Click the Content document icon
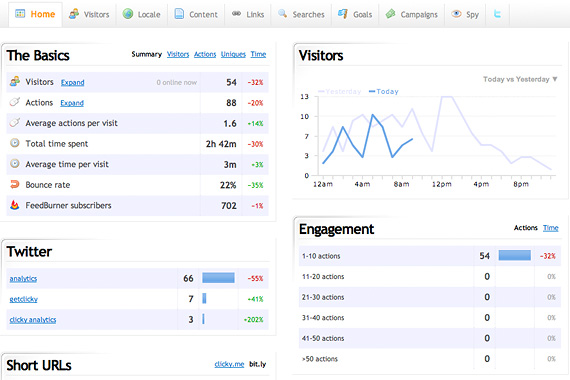This screenshot has height=380, width=570. 179,14
